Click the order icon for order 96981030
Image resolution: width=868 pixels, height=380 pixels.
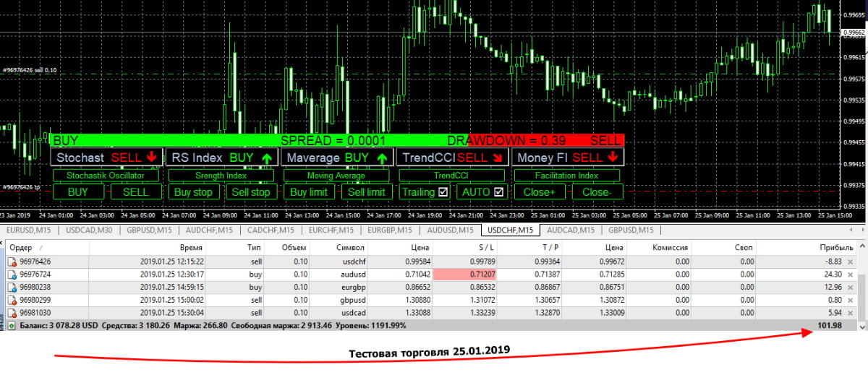coord(12,313)
